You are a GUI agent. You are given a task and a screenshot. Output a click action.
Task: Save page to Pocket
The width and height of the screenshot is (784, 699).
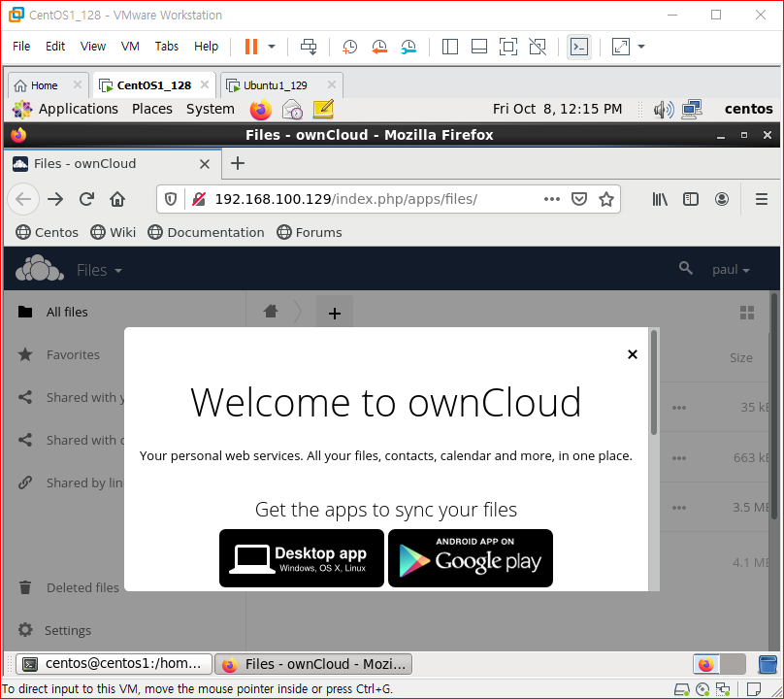[579, 199]
